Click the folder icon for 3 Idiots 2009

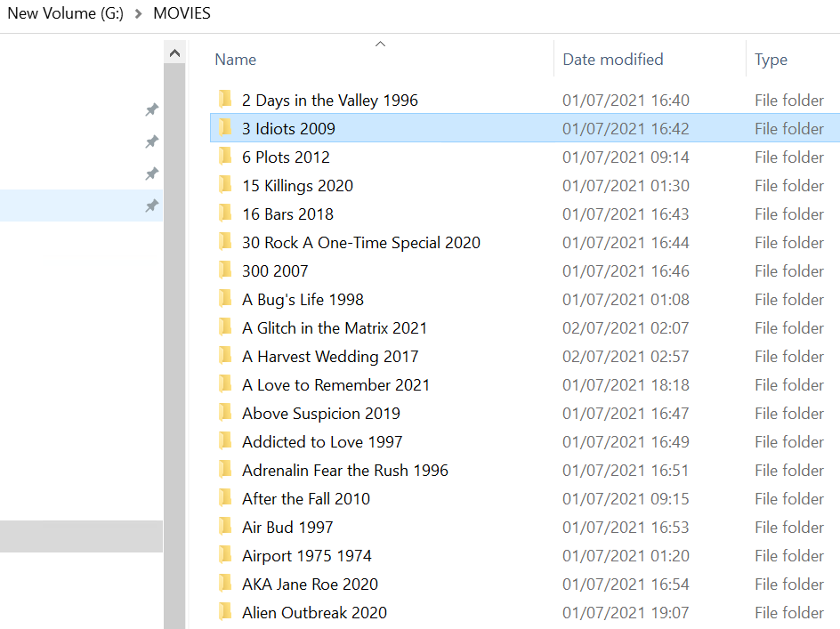click(225, 128)
